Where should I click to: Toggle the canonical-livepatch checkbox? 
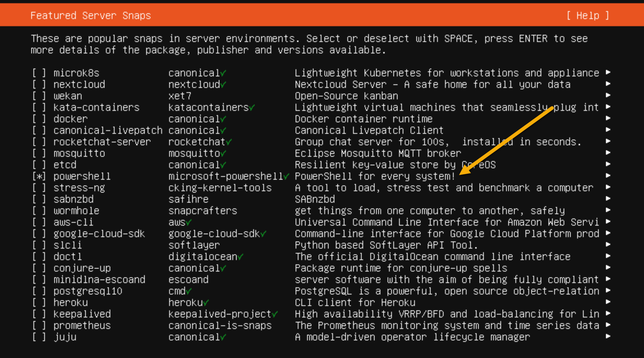pyautogui.click(x=39, y=131)
